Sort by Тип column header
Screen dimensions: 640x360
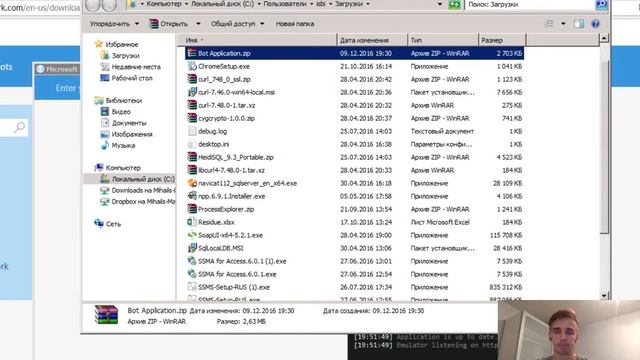click(443, 40)
